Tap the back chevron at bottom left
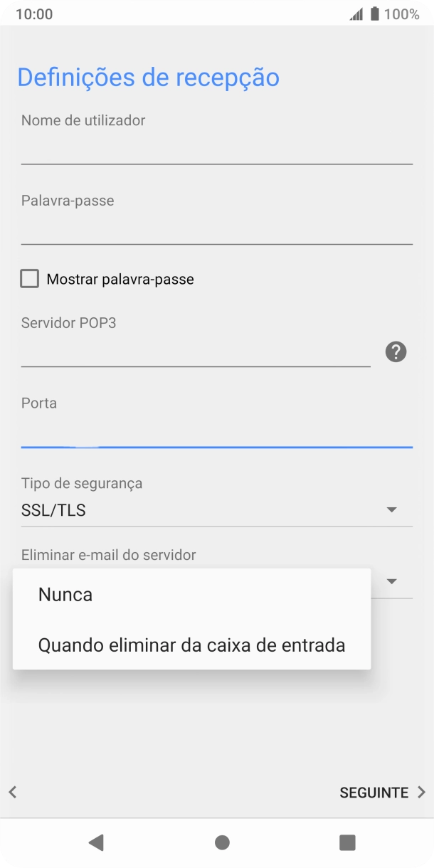Image resolution: width=434 pixels, height=868 pixels. 11,792
